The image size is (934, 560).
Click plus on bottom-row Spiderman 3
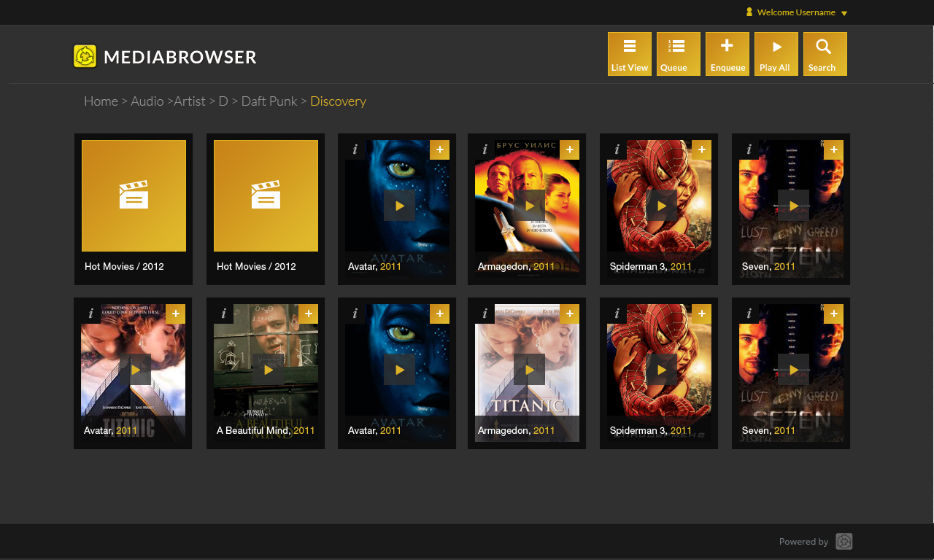701,314
